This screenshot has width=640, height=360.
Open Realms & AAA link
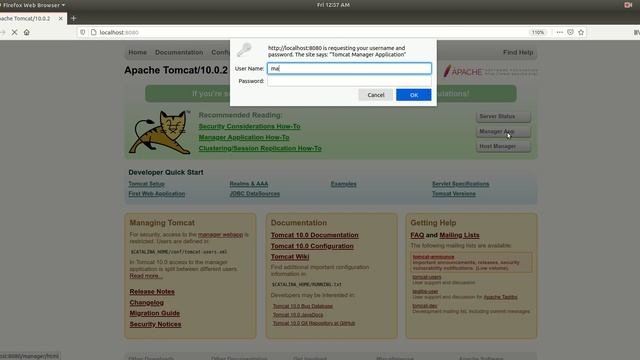coord(249,184)
